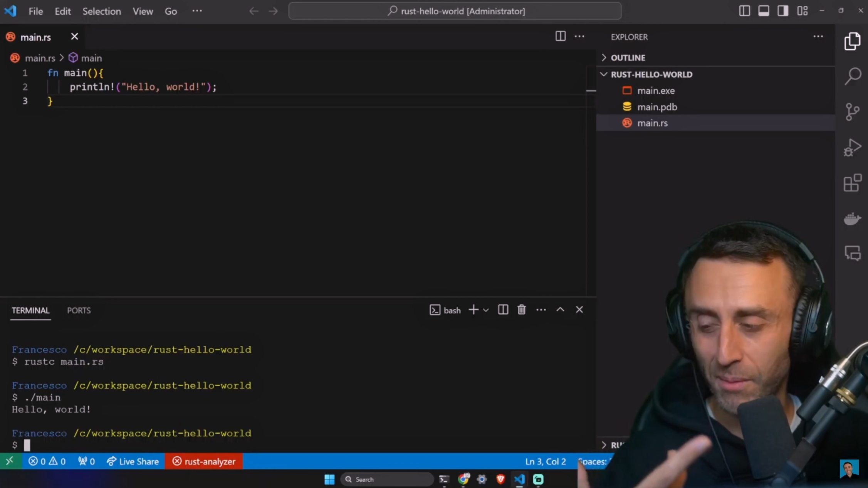The width and height of the screenshot is (868, 488).
Task: Open the Extensions view
Action: pyautogui.click(x=853, y=183)
